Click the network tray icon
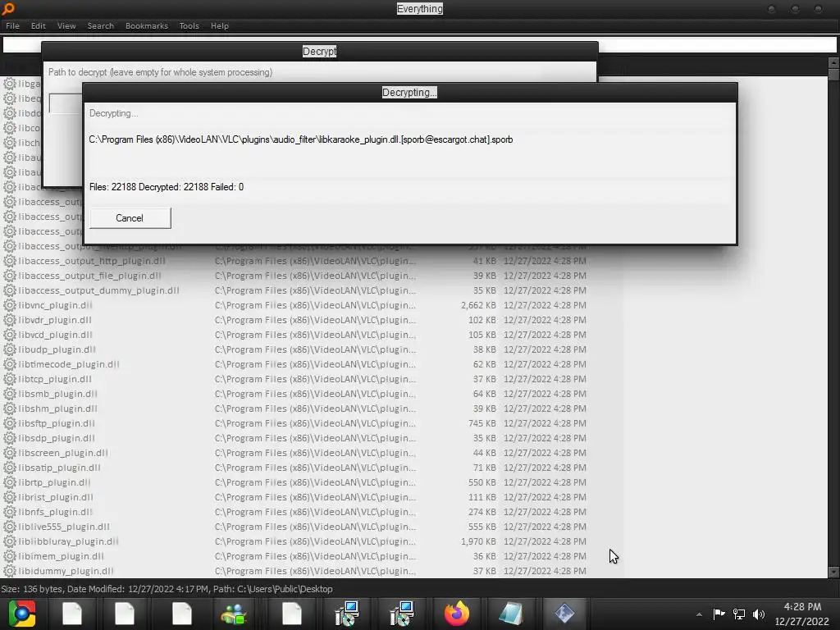 click(x=739, y=614)
